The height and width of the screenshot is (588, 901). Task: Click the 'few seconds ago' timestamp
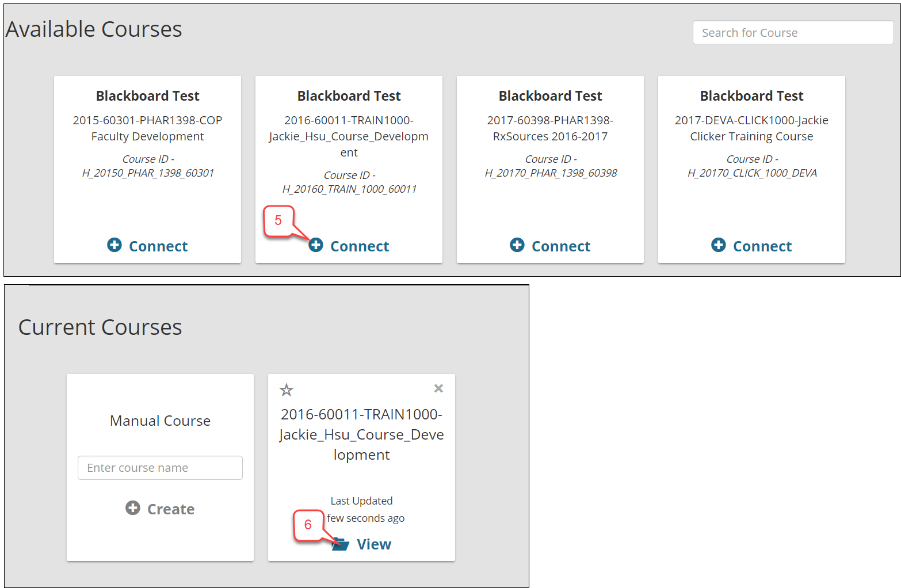click(x=366, y=518)
